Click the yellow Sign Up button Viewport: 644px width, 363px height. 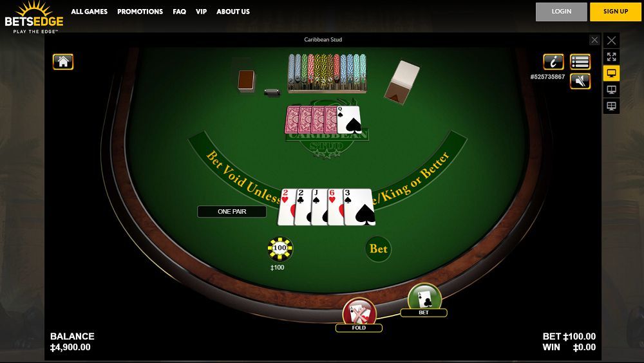tap(615, 12)
